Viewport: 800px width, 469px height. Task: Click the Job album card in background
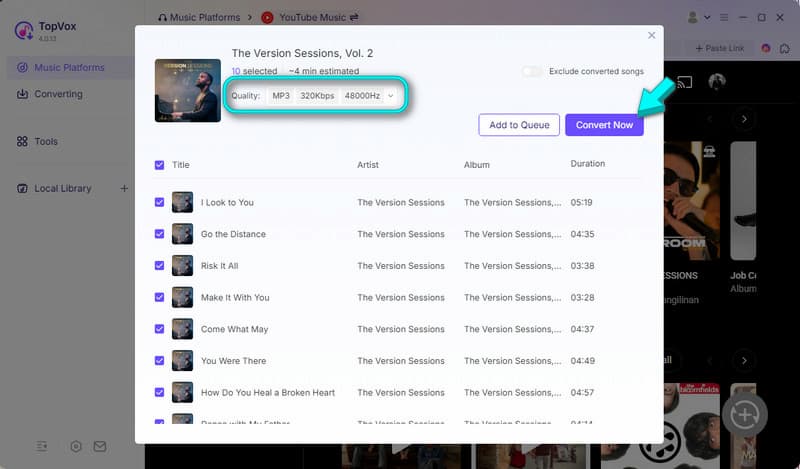(743, 217)
